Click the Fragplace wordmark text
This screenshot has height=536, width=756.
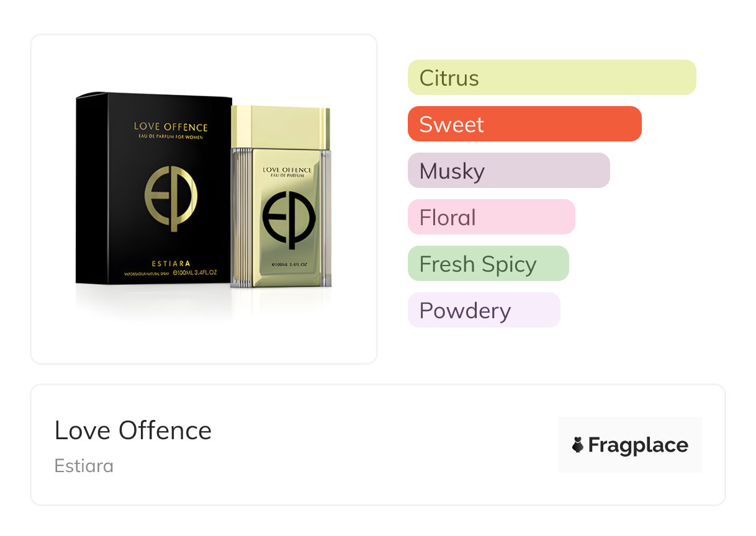click(638, 445)
